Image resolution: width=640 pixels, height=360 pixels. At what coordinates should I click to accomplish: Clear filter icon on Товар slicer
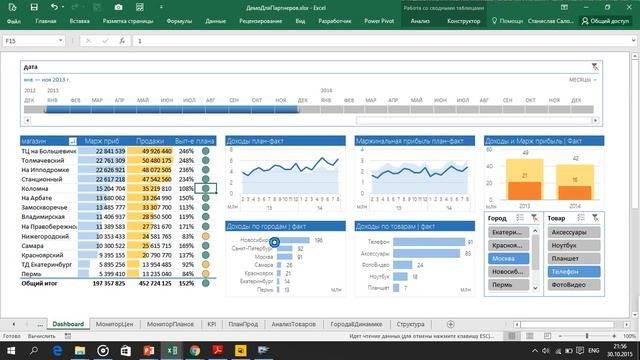click(x=596, y=218)
